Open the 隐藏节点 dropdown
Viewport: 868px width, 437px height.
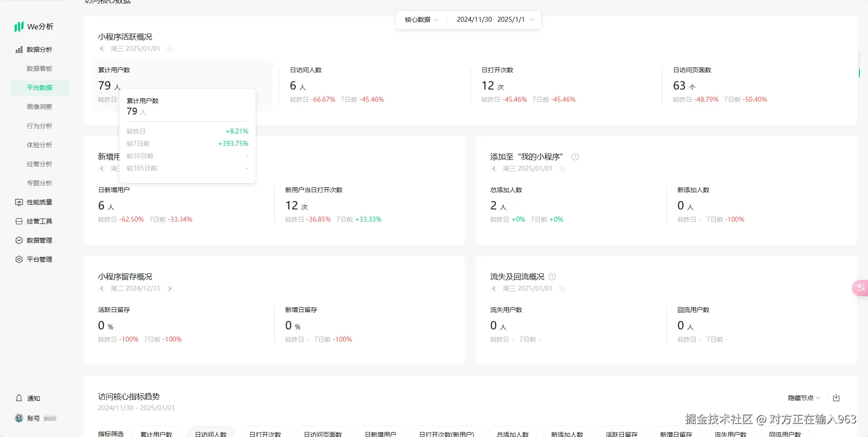click(x=804, y=398)
